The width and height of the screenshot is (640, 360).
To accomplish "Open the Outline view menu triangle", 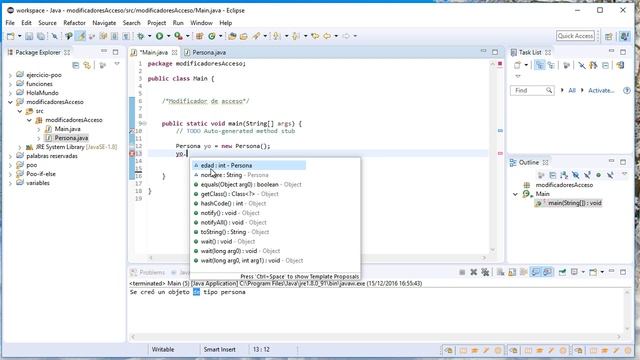I will (x=624, y=174).
